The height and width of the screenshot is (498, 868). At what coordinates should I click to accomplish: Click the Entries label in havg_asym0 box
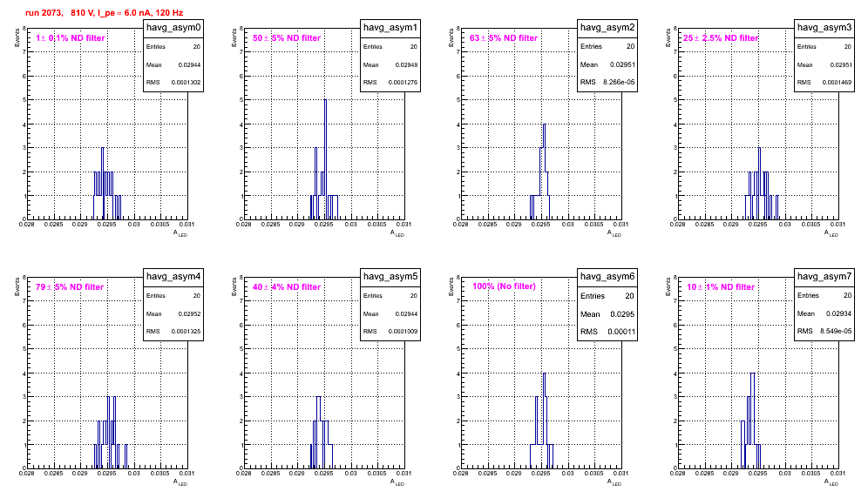coord(155,47)
